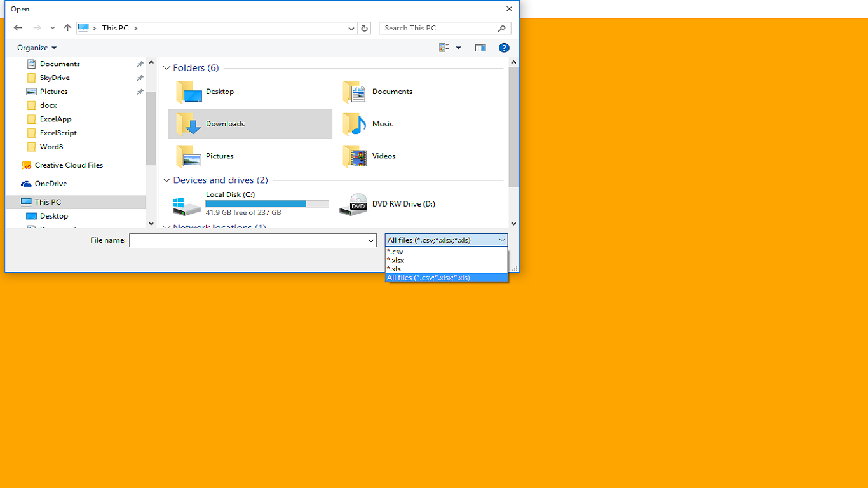The image size is (868, 488).
Task: Navigate up to the parent folder
Action: 67,28
